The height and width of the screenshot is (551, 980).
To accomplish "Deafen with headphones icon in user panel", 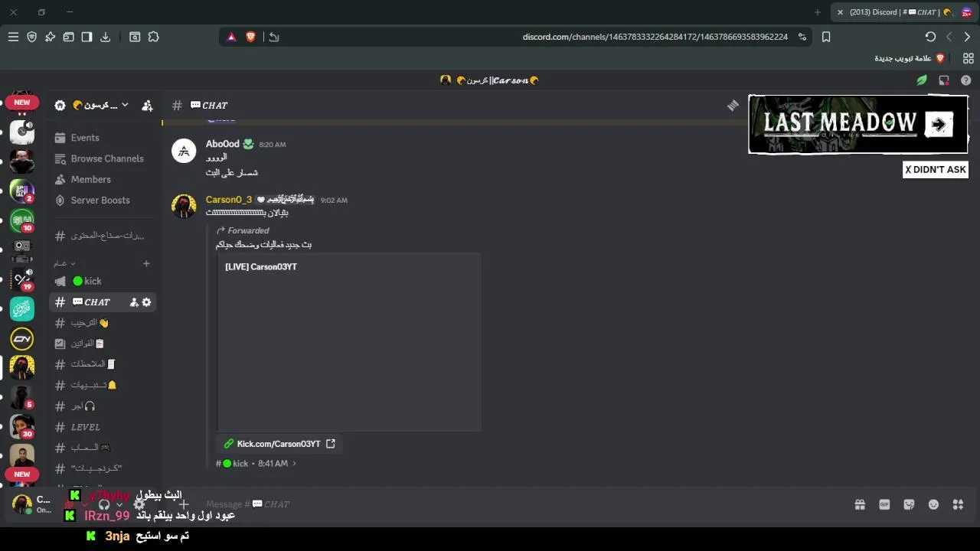I will [104, 504].
